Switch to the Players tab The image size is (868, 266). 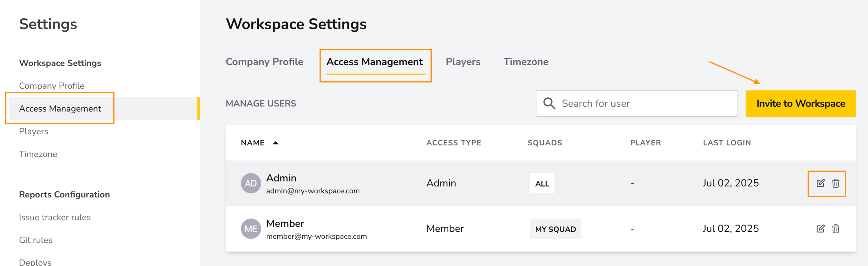tap(463, 62)
